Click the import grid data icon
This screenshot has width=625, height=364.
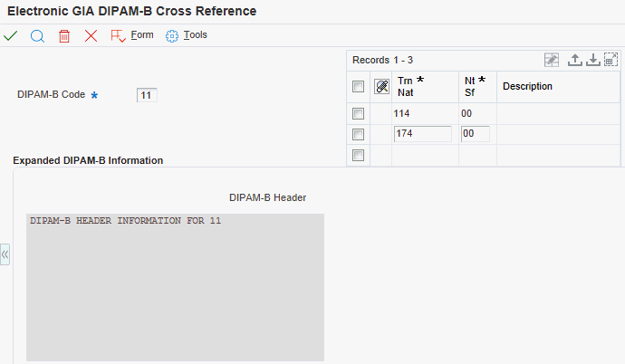coord(593,60)
